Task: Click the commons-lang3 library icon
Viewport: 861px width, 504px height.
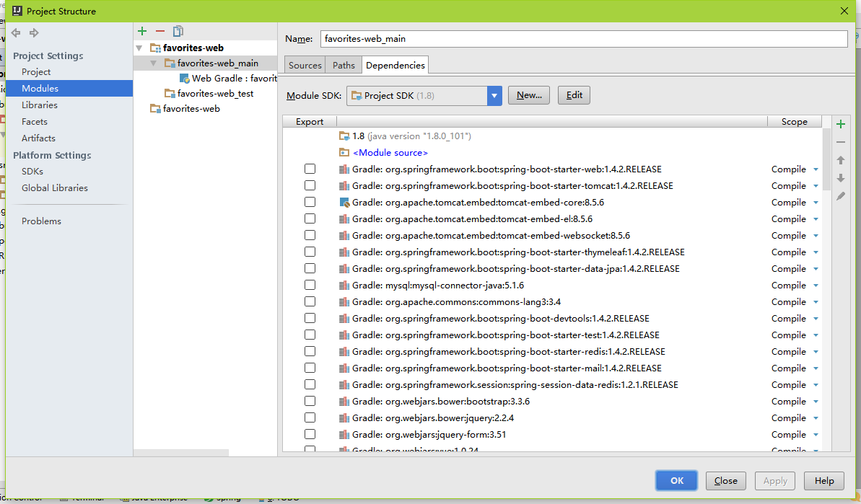Action: coord(344,301)
